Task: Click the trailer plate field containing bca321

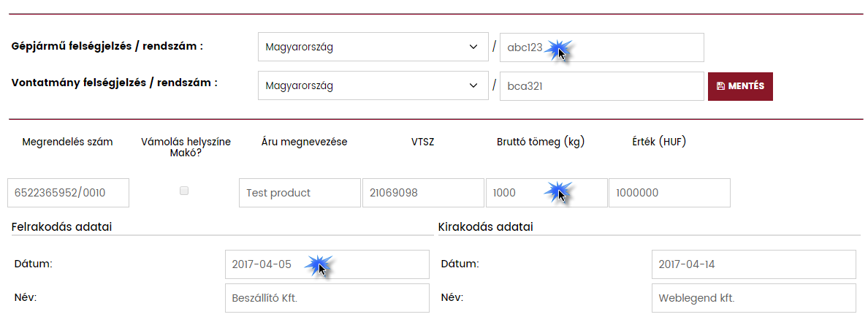Action: click(601, 86)
